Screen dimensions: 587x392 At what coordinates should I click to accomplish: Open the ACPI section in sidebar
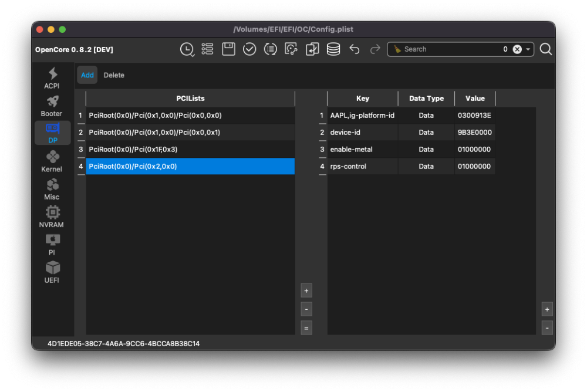click(52, 78)
